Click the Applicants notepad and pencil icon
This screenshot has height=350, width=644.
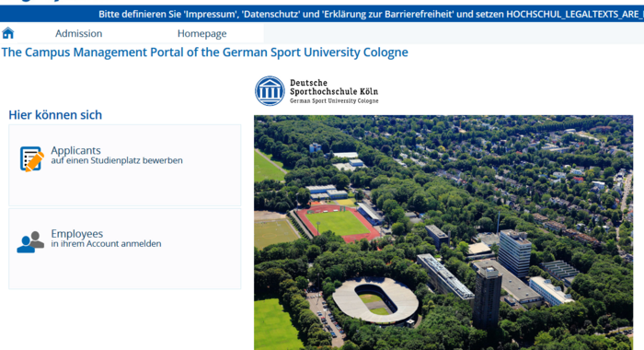(x=31, y=158)
